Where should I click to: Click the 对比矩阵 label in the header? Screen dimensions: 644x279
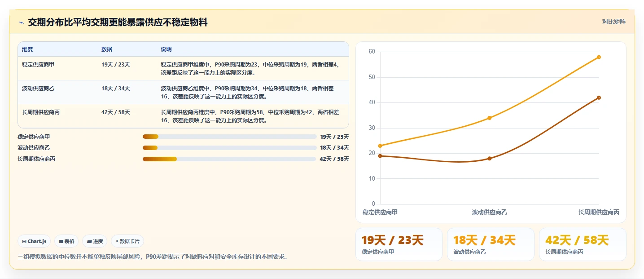pyautogui.click(x=614, y=22)
